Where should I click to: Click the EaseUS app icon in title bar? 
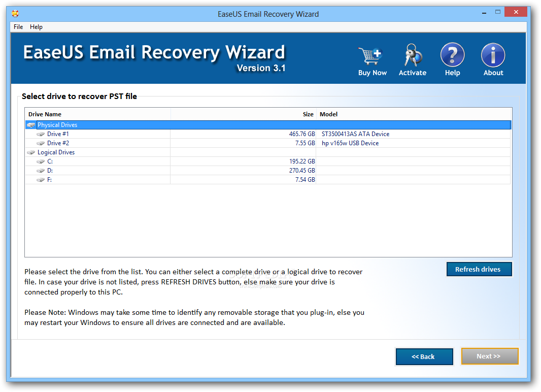pos(15,14)
